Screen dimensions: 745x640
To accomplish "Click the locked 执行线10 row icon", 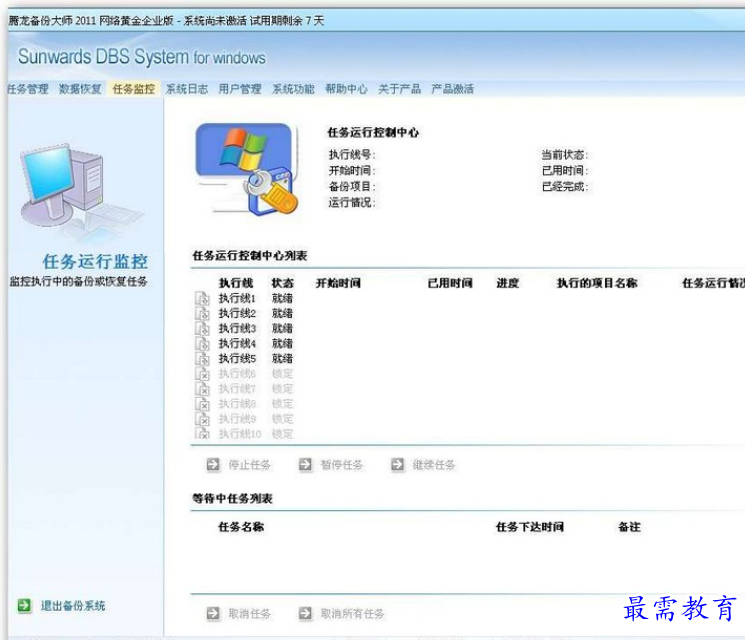I will [x=202, y=433].
